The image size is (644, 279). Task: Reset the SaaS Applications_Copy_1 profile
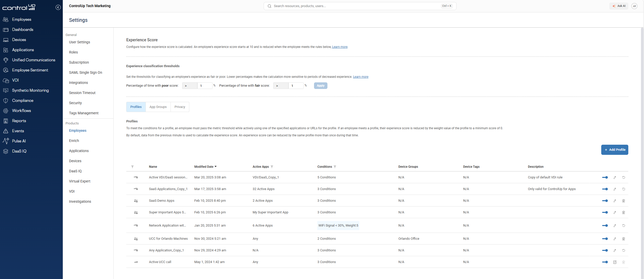[624, 189]
